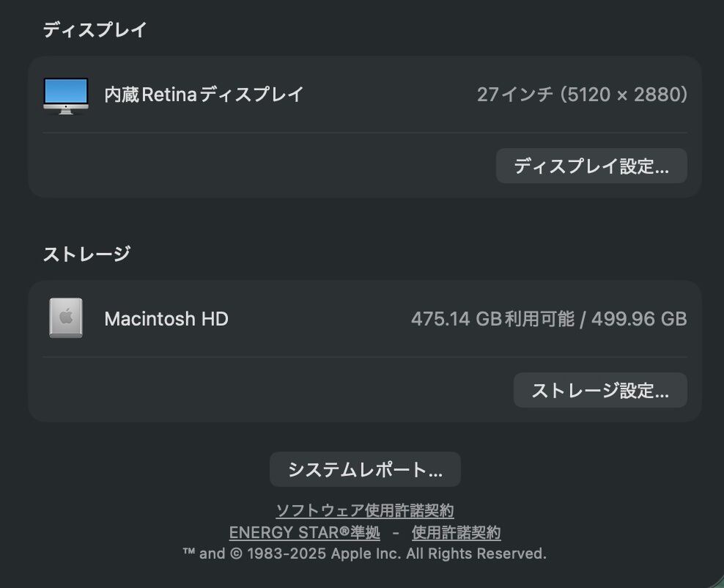Open システムレポート (System Report)
This screenshot has height=588, width=724.
tap(365, 469)
